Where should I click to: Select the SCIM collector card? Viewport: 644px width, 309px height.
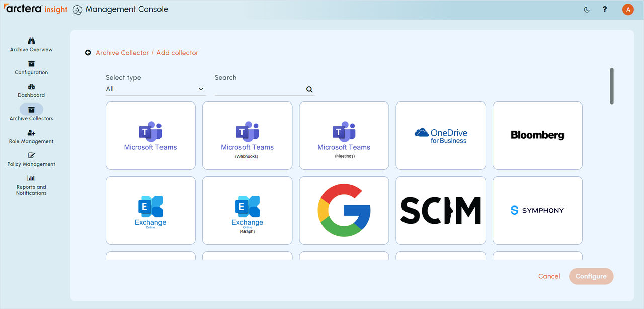(441, 211)
